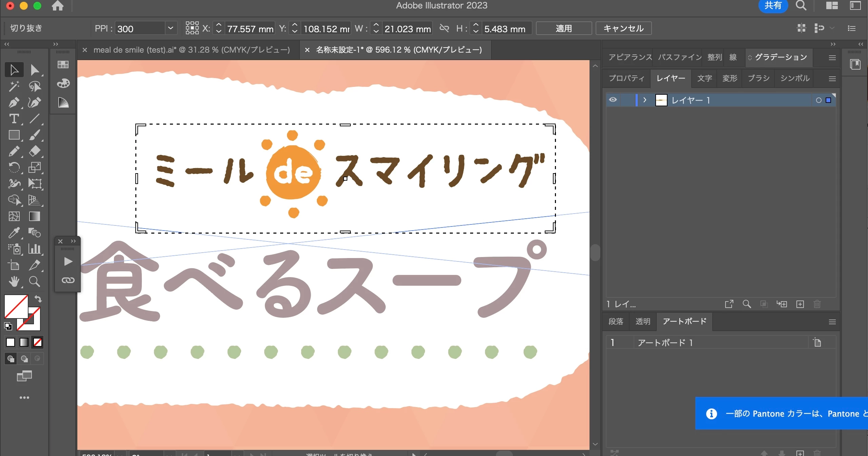Select the Hand tool

pos(14,281)
